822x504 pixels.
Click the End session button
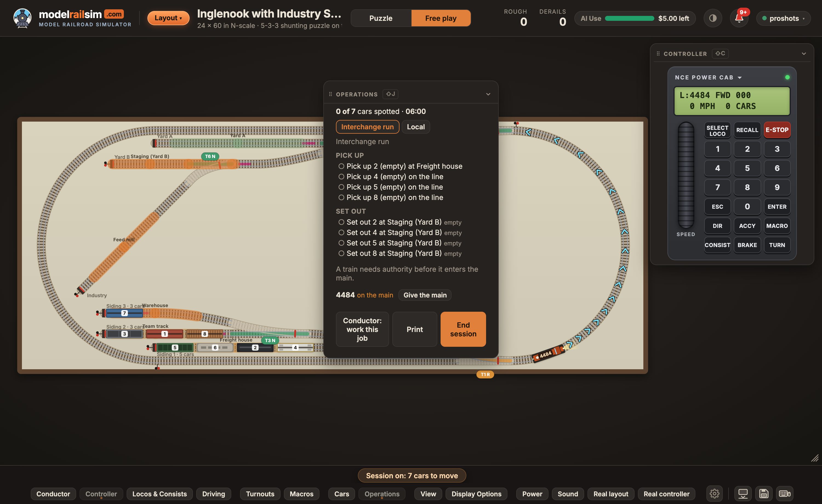(x=463, y=329)
